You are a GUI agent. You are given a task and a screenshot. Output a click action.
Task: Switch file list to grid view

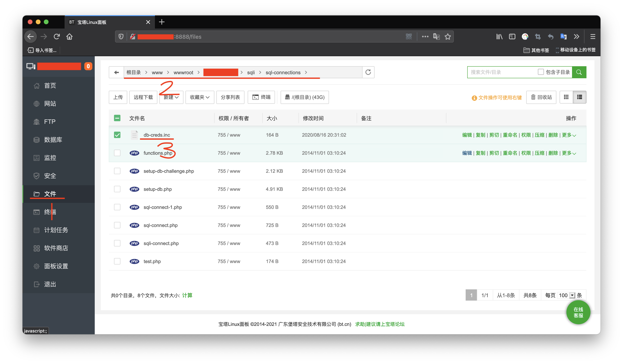(x=566, y=97)
